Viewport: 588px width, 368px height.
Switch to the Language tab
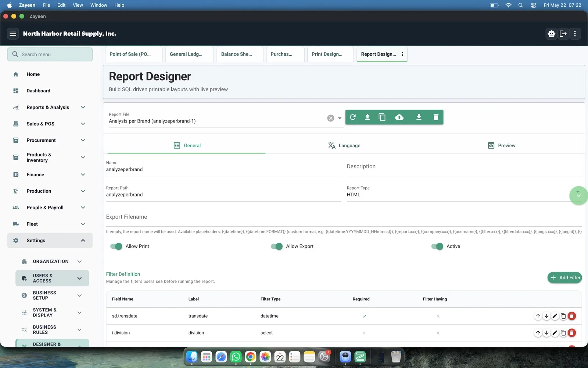tap(344, 146)
